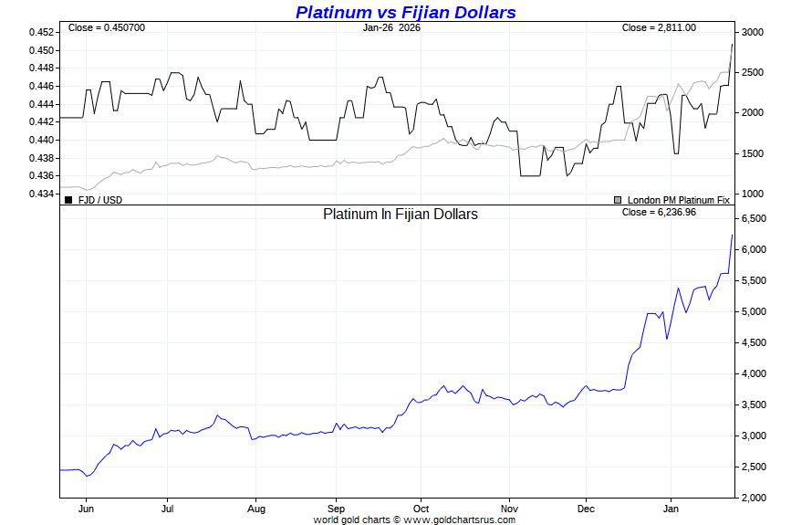This screenshot has height=525, width=812.
Task: Click the 'Nov' x-axis label
Action: coord(510,509)
